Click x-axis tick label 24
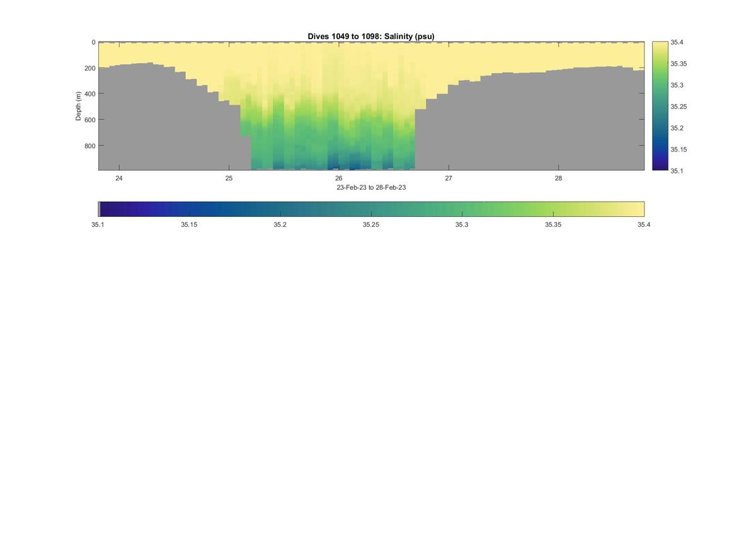The width and height of the screenshot is (756, 558). point(119,178)
